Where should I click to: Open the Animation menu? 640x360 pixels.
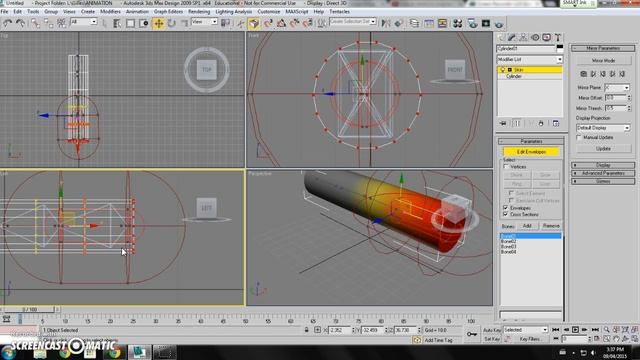(x=137, y=12)
